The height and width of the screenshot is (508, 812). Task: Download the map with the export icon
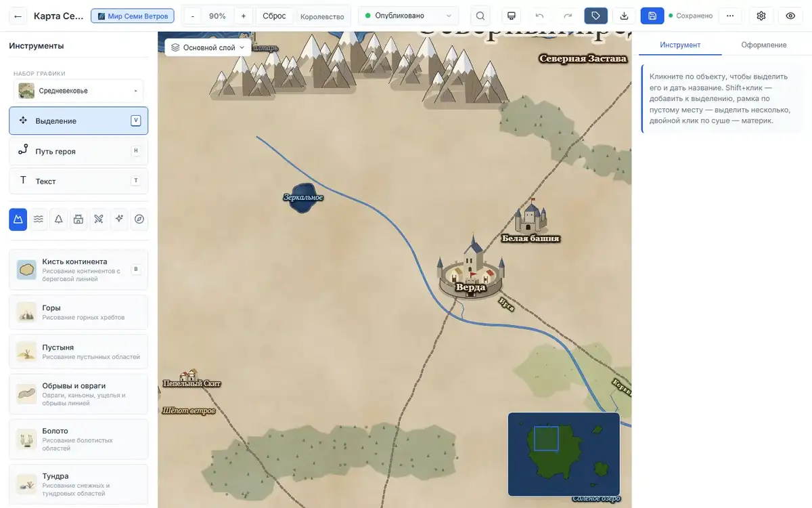(624, 16)
